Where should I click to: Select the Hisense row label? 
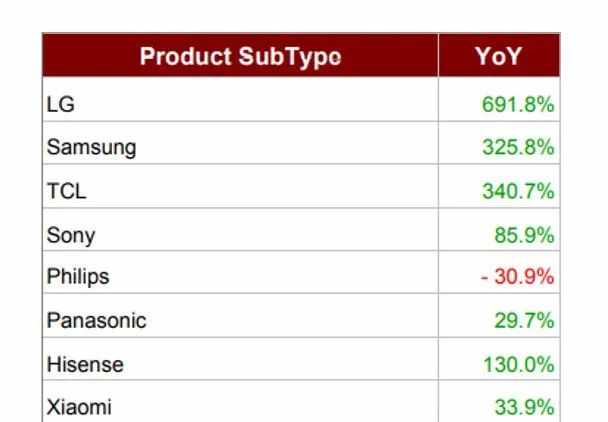click(85, 365)
